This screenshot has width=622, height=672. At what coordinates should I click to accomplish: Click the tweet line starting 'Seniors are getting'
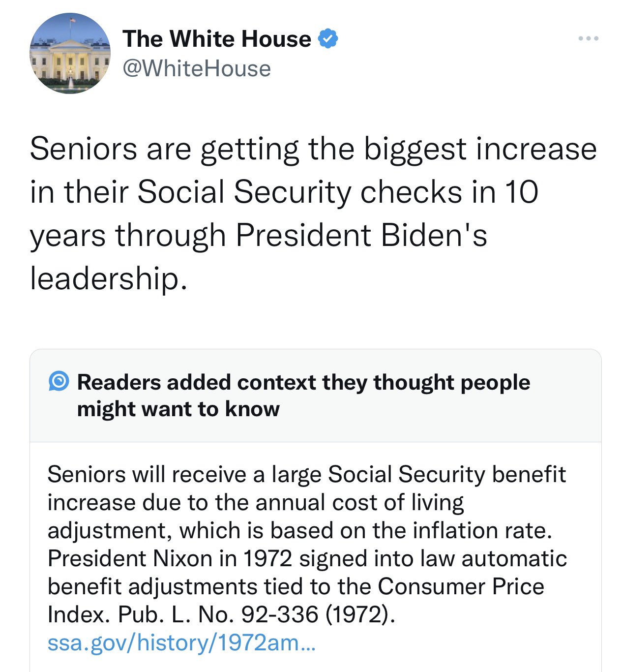click(313, 149)
